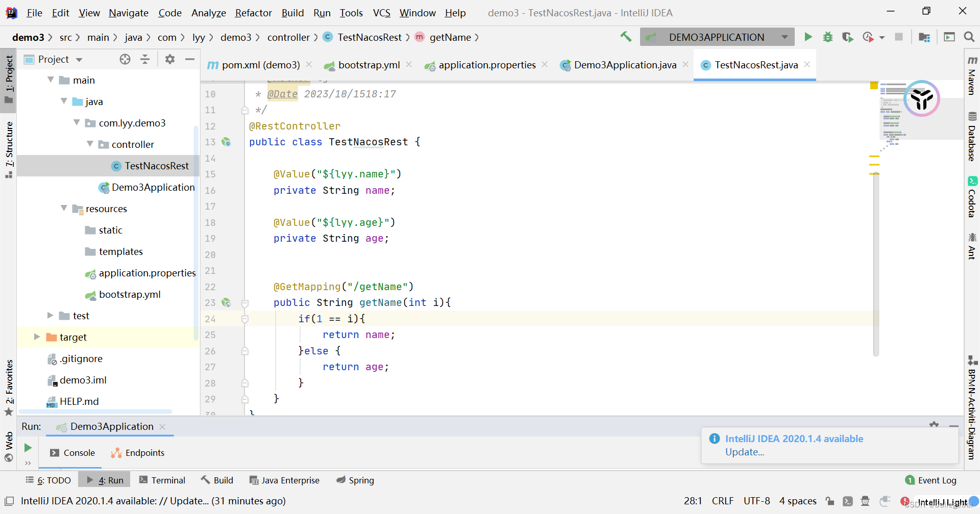Switch to bootstrap.yml editor tab
Screen dimensions: 980x514
pos(369,65)
